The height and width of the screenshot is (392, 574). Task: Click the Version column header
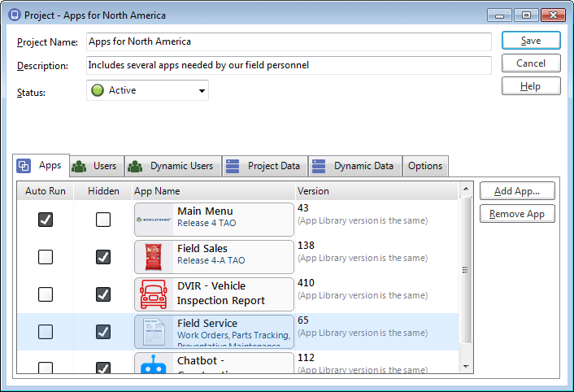(376, 191)
